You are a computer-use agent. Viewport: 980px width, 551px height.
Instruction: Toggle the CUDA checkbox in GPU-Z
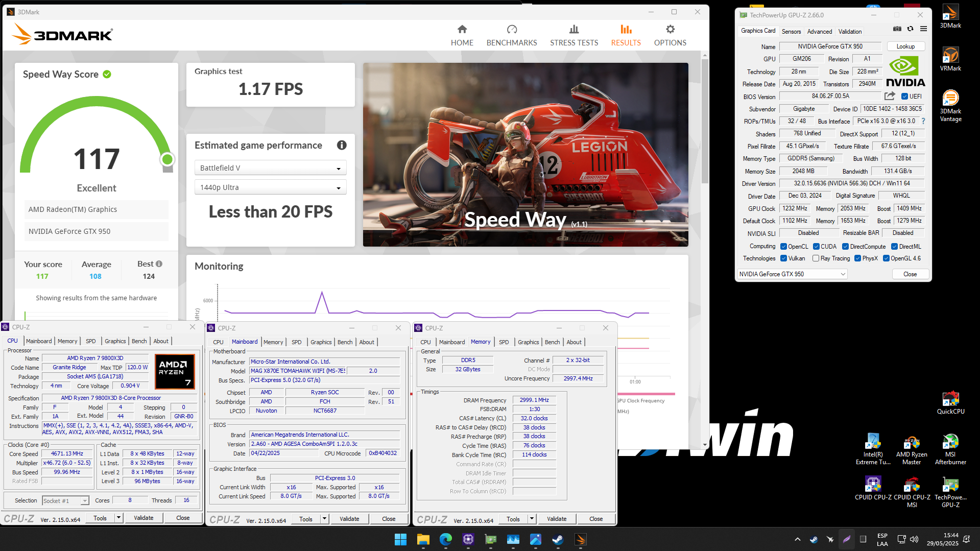[x=816, y=247]
